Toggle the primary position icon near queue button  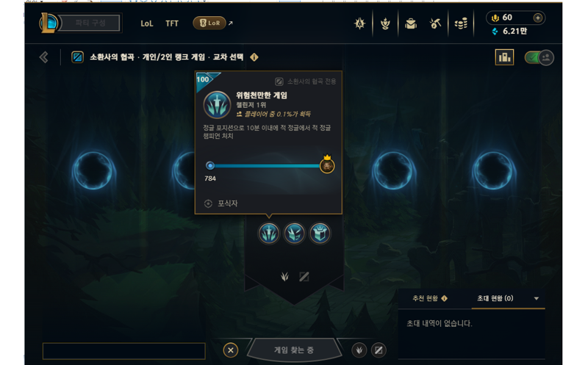coord(359,350)
